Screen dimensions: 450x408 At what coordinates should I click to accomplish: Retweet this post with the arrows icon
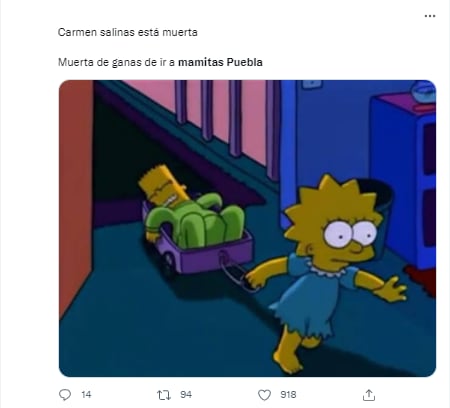coord(164,395)
